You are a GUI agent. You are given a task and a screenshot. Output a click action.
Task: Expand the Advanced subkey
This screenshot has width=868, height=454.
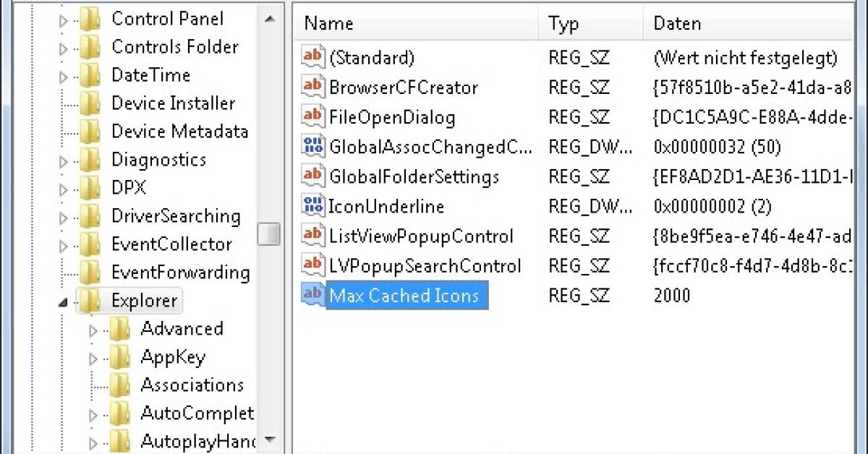[93, 330]
